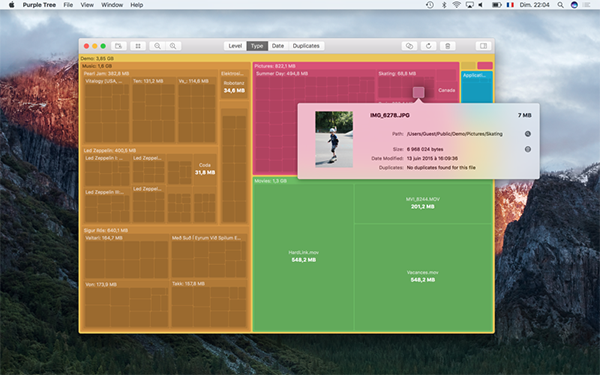Select the Type segment
The height and width of the screenshot is (375, 600).
click(x=257, y=46)
